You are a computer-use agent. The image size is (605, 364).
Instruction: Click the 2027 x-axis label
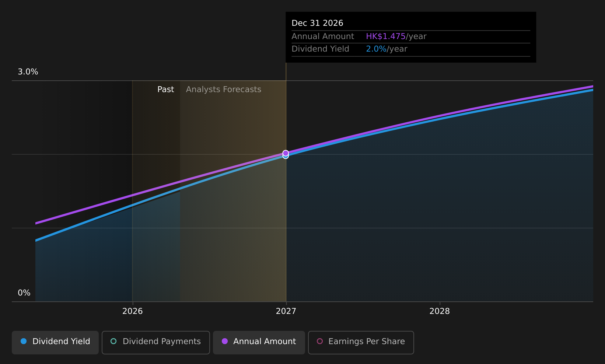click(286, 311)
